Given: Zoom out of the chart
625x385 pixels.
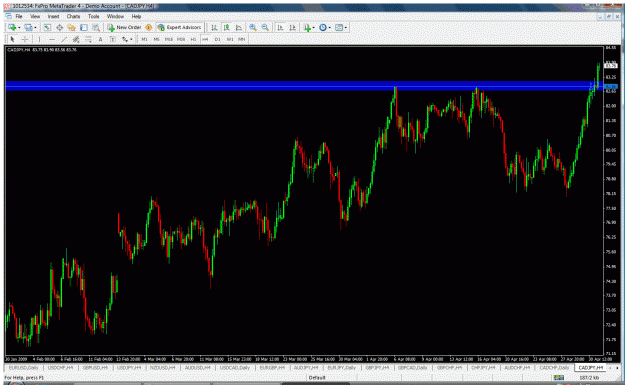Looking at the screenshot, I should 265,27.
